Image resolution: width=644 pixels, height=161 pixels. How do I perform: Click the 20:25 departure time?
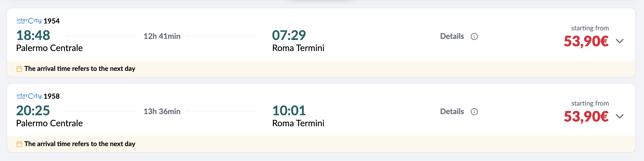coord(33,111)
